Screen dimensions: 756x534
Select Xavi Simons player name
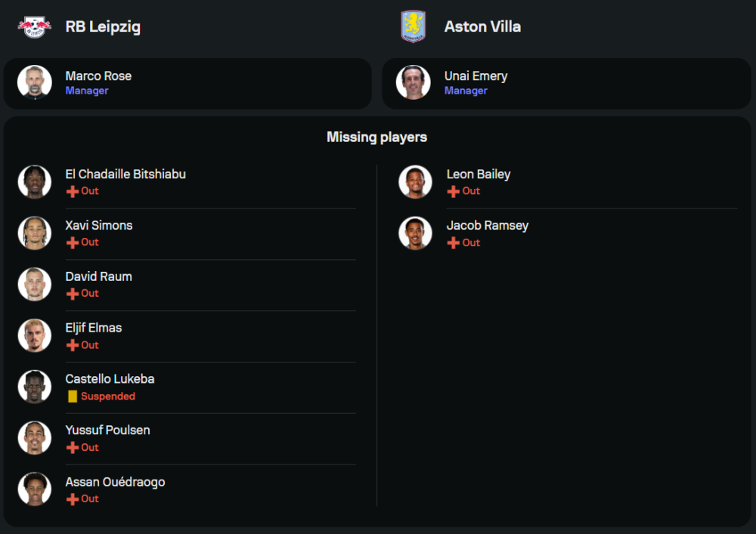pos(99,226)
